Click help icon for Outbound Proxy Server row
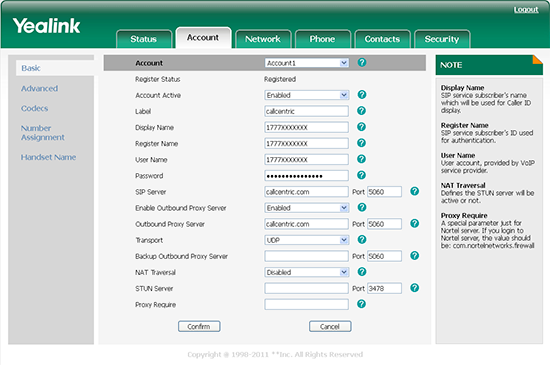The image size is (550, 365). click(415, 223)
